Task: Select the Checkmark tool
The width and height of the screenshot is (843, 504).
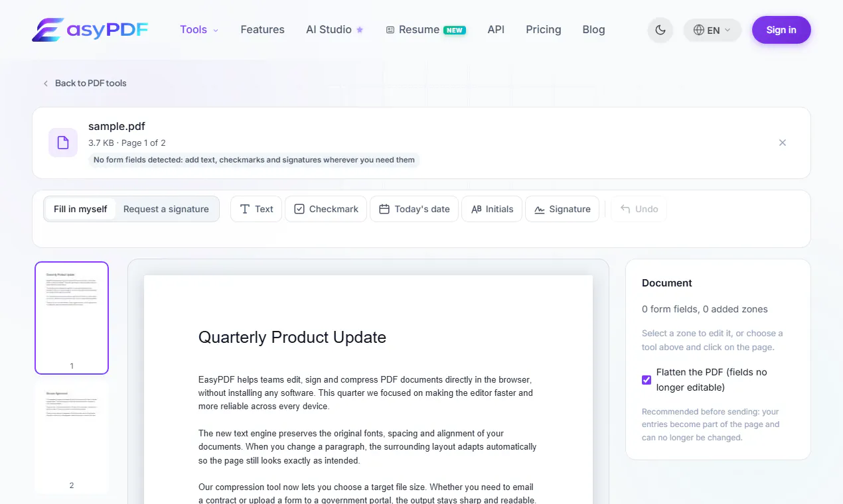Action: click(326, 209)
